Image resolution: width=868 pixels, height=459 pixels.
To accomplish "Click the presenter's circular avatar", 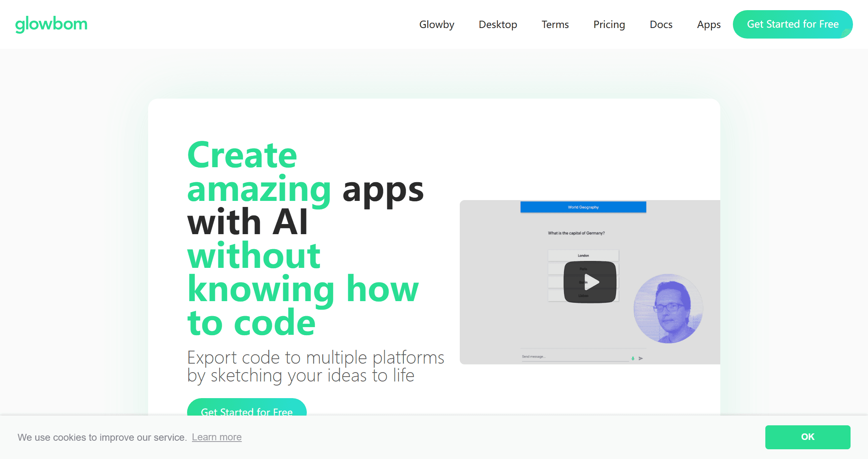I will tap(668, 308).
